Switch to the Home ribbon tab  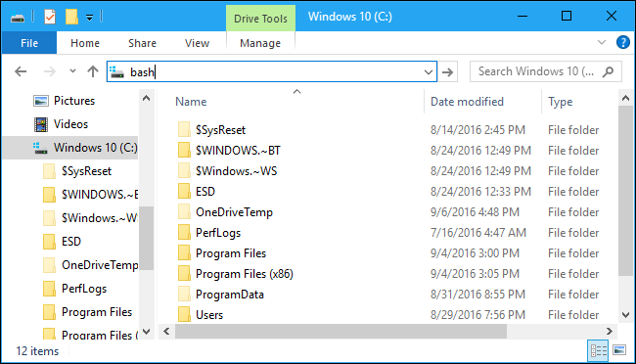point(85,43)
